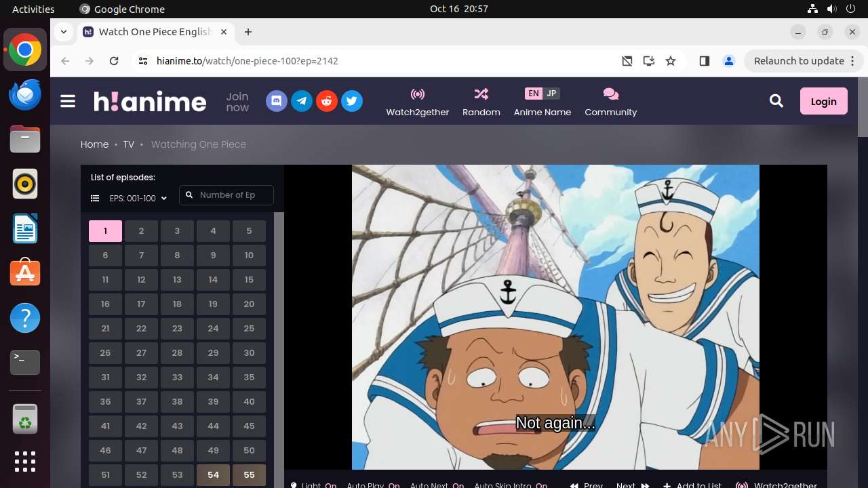Reload the page

click(114, 61)
